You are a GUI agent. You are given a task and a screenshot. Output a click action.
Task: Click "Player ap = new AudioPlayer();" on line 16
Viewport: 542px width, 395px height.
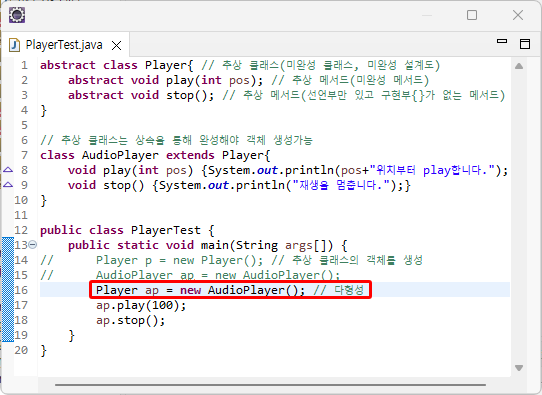coord(201,290)
